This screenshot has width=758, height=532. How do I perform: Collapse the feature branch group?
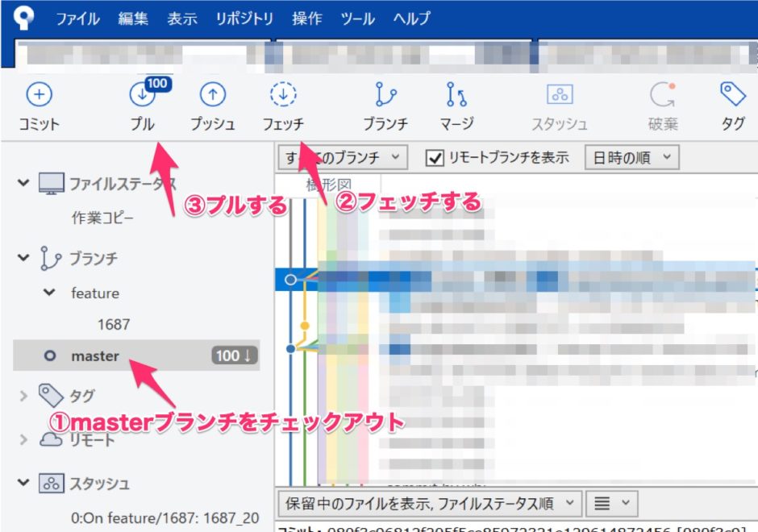(x=49, y=293)
